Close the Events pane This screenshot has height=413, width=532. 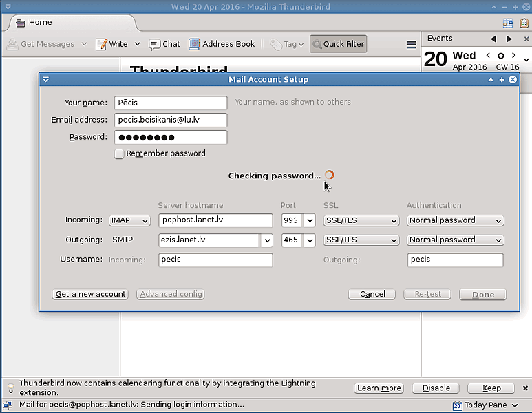(x=526, y=39)
